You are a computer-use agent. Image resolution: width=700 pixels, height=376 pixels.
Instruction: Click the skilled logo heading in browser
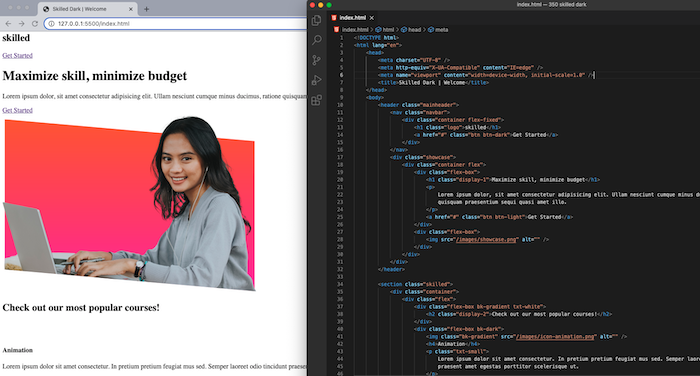click(x=16, y=38)
